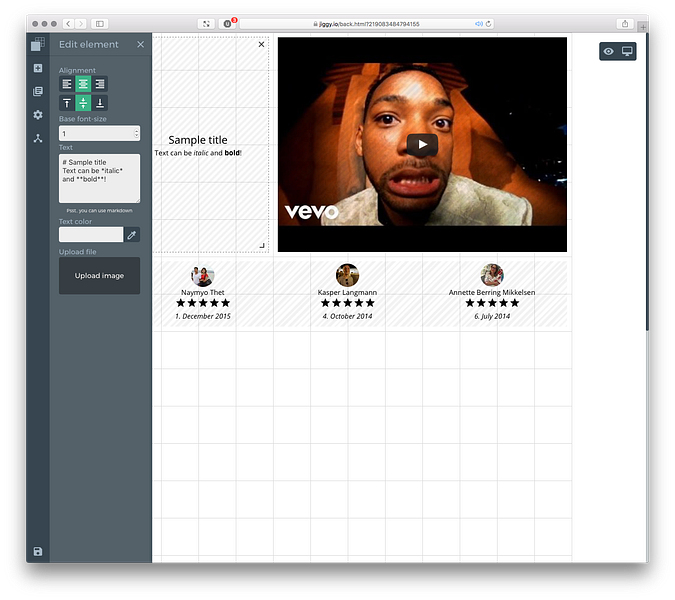Align text center horizontally

click(83, 84)
